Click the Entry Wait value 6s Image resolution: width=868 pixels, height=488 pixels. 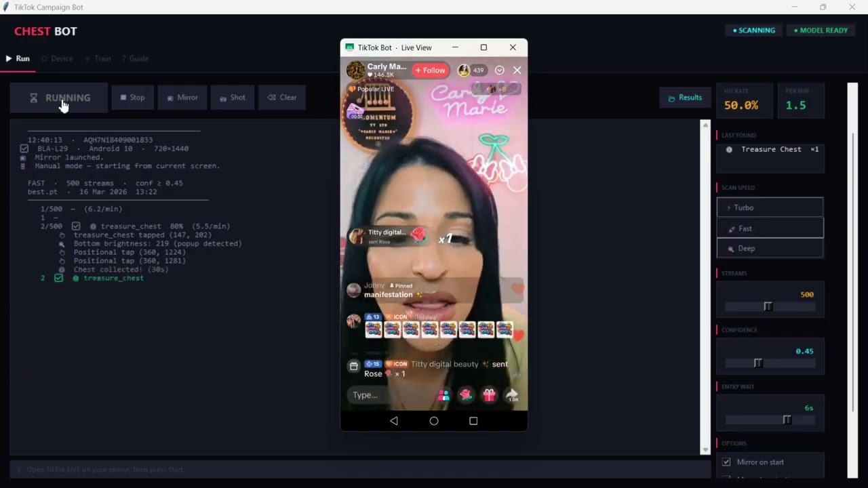point(808,408)
